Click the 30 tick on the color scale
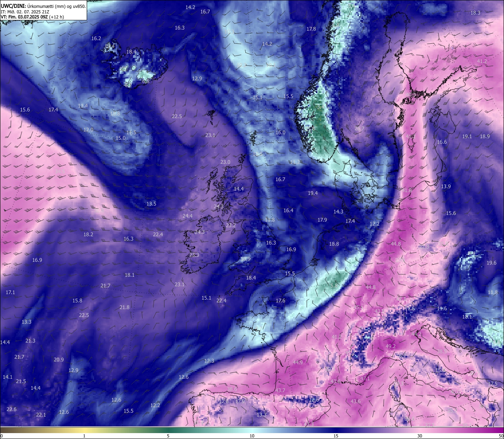504x439 pixels. tap(420, 436)
